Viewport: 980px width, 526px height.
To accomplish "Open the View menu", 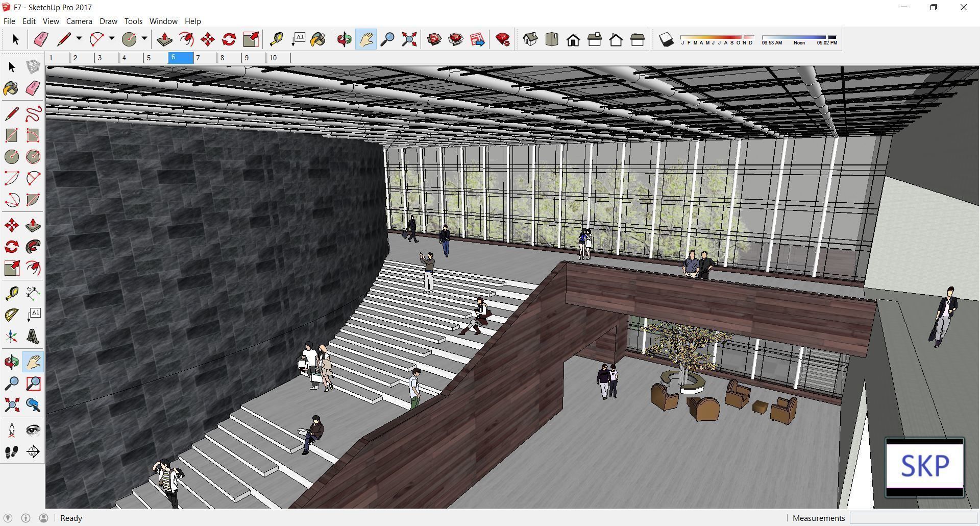I will [x=51, y=21].
